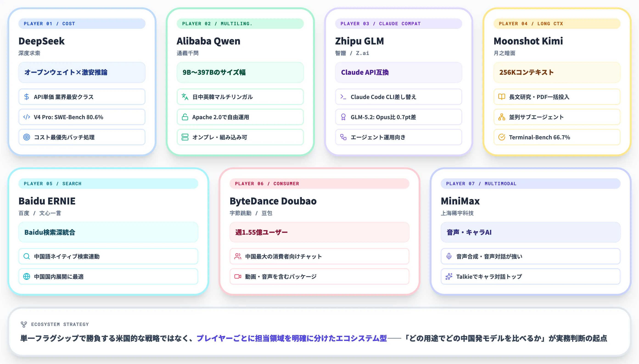Click the dollar sign icon under DeepSeek
The height and width of the screenshot is (364, 639).
click(27, 97)
